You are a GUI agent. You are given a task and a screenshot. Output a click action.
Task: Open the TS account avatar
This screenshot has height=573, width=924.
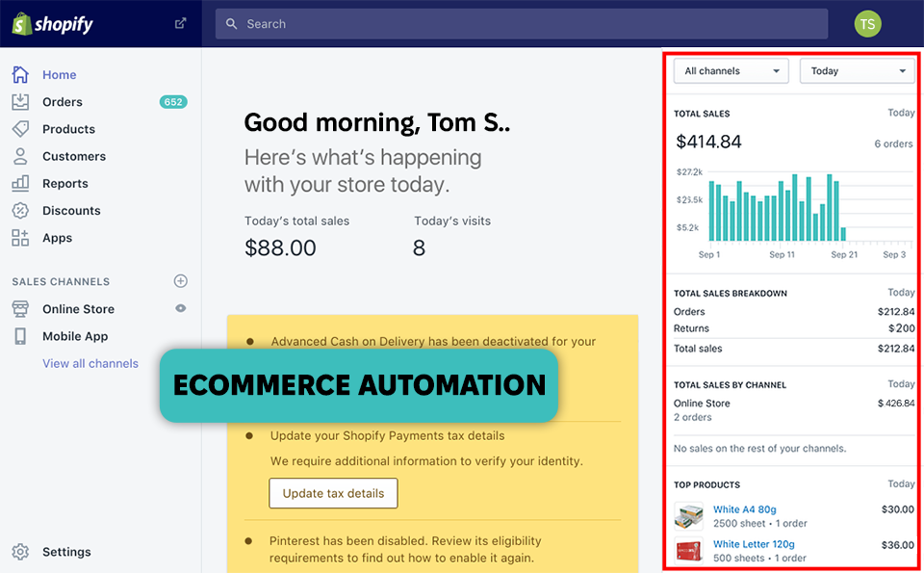[867, 24]
